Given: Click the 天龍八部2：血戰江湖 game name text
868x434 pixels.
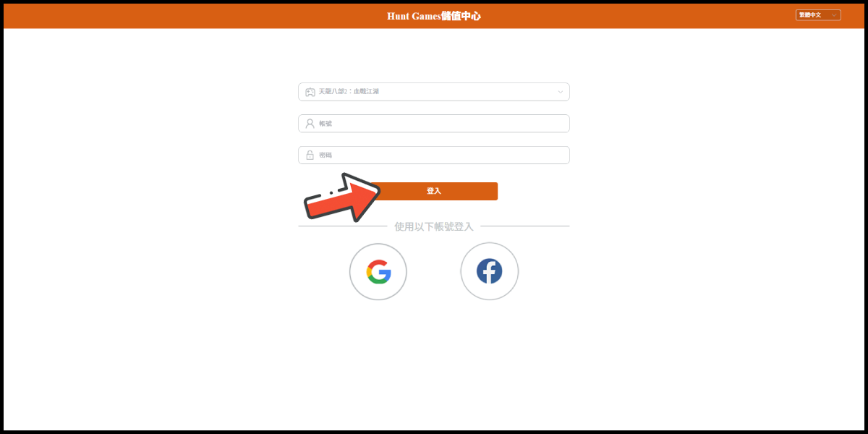Looking at the screenshot, I should (x=349, y=92).
